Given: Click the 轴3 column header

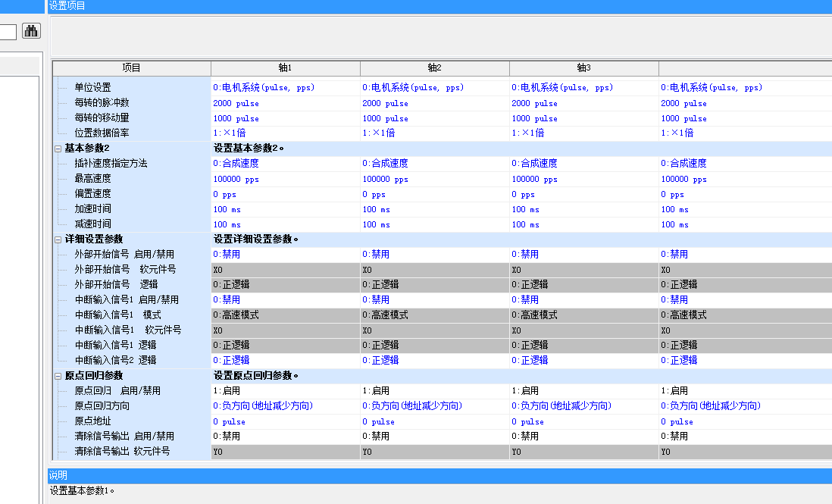Looking at the screenshot, I should coord(583,68).
